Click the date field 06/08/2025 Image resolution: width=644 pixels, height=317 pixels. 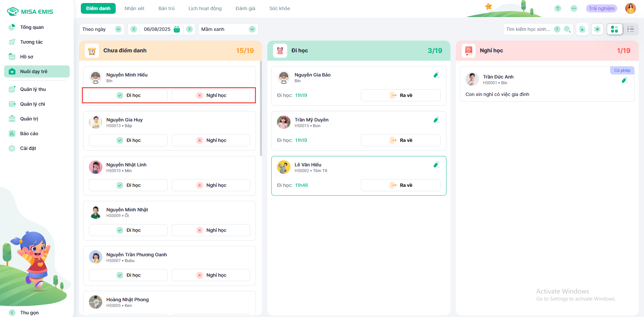pyautogui.click(x=157, y=29)
